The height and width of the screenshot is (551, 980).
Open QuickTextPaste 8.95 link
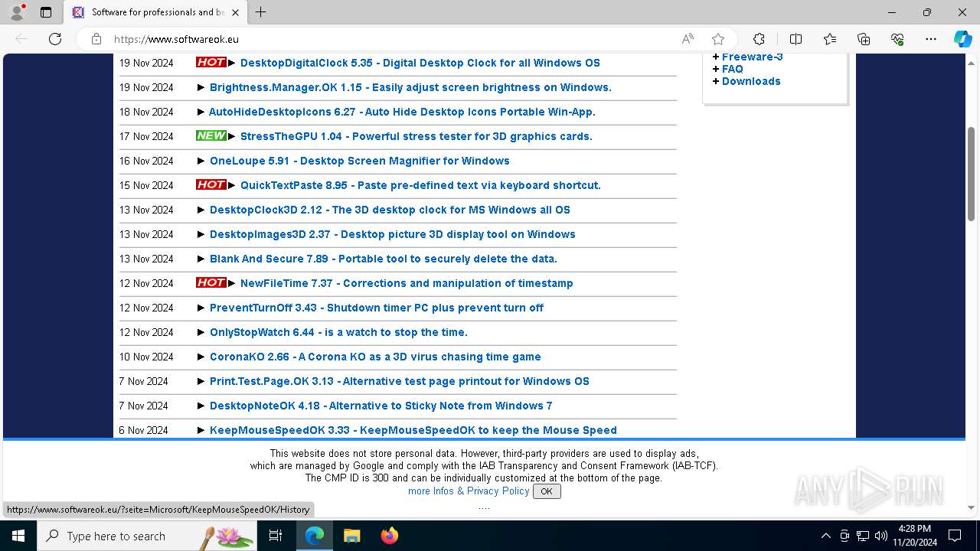point(420,185)
